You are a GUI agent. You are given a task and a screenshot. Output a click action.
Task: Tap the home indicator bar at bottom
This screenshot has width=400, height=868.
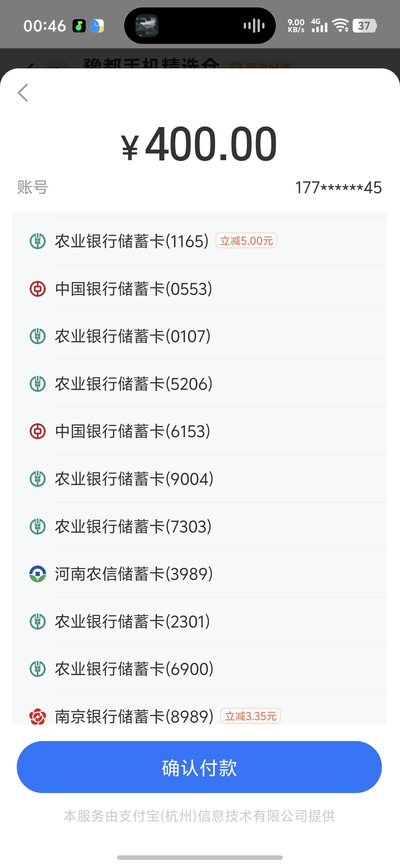pos(200,857)
